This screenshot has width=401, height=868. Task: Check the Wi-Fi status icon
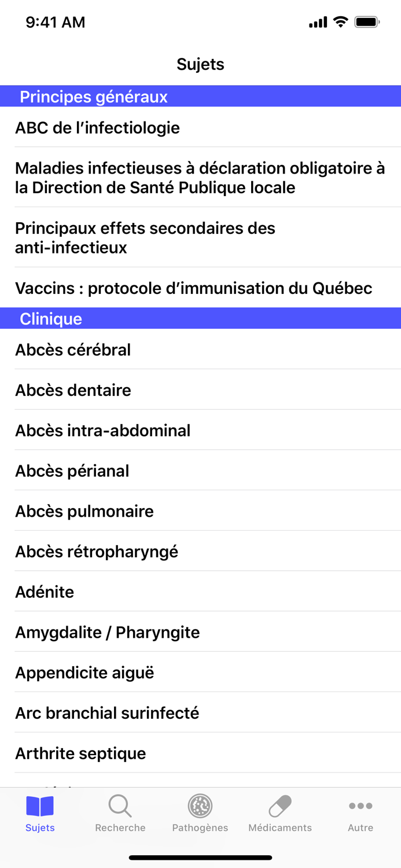coord(340,21)
